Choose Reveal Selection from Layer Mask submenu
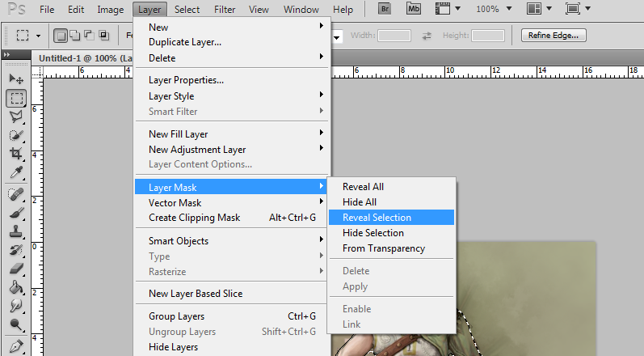This screenshot has height=356, width=644. tap(377, 218)
